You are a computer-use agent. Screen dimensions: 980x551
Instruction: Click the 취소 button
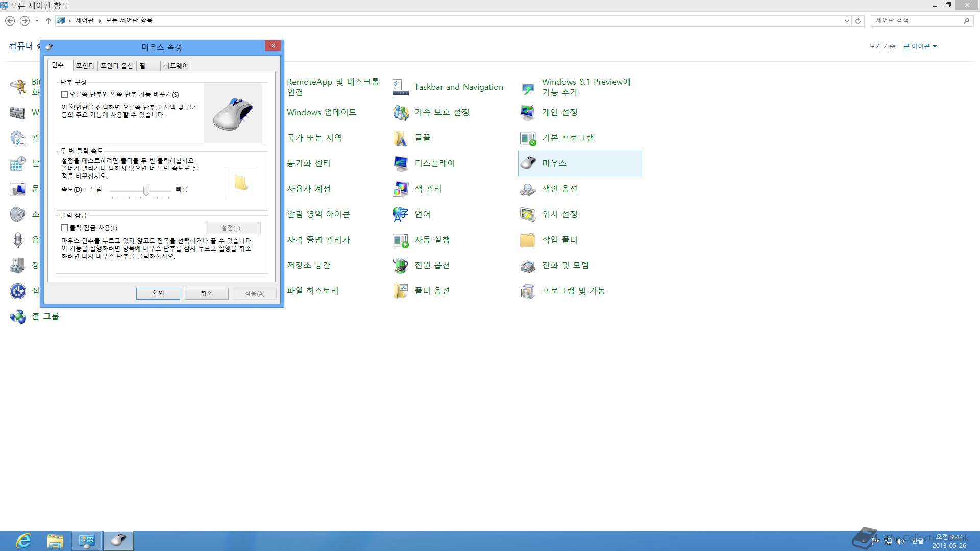(x=207, y=293)
